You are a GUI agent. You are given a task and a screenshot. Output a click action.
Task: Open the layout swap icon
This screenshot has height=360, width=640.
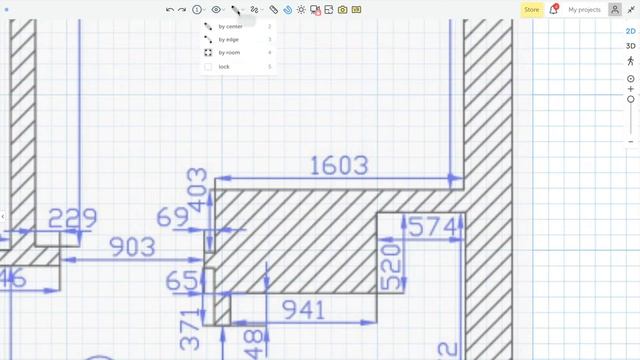pyautogui.click(x=329, y=9)
